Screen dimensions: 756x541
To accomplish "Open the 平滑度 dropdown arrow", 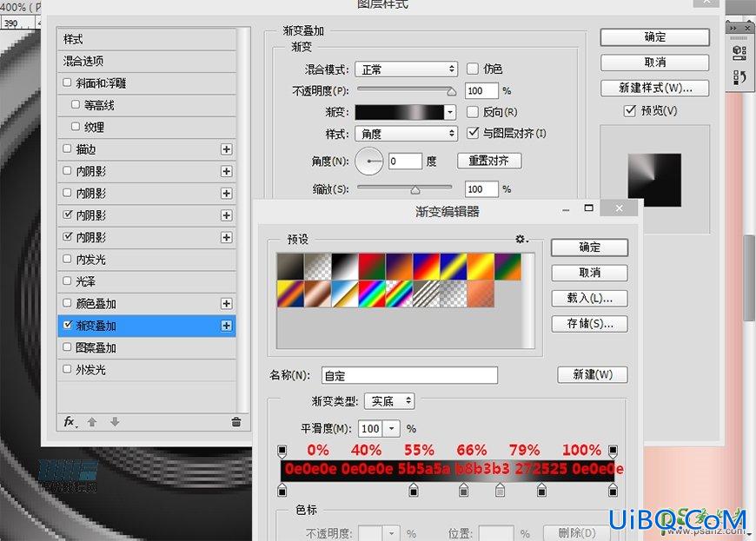I will coord(392,428).
